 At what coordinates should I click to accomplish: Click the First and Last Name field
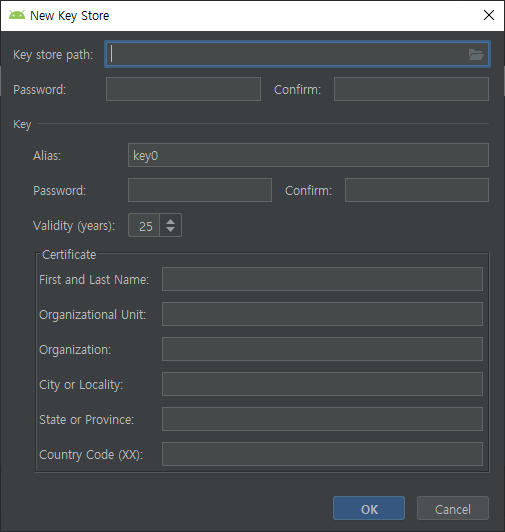click(322, 279)
